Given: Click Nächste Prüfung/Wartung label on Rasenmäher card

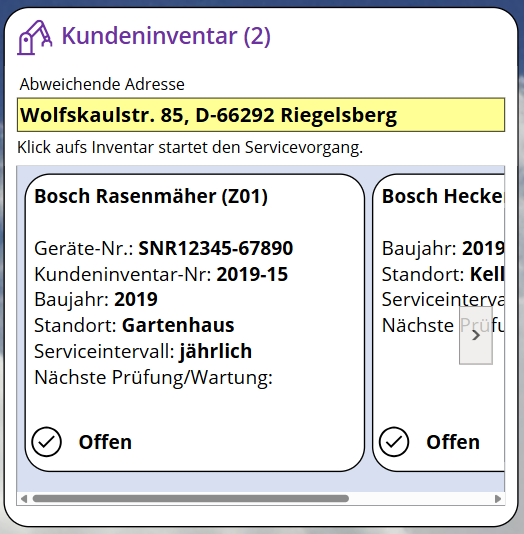Looking at the screenshot, I should 154,377.
